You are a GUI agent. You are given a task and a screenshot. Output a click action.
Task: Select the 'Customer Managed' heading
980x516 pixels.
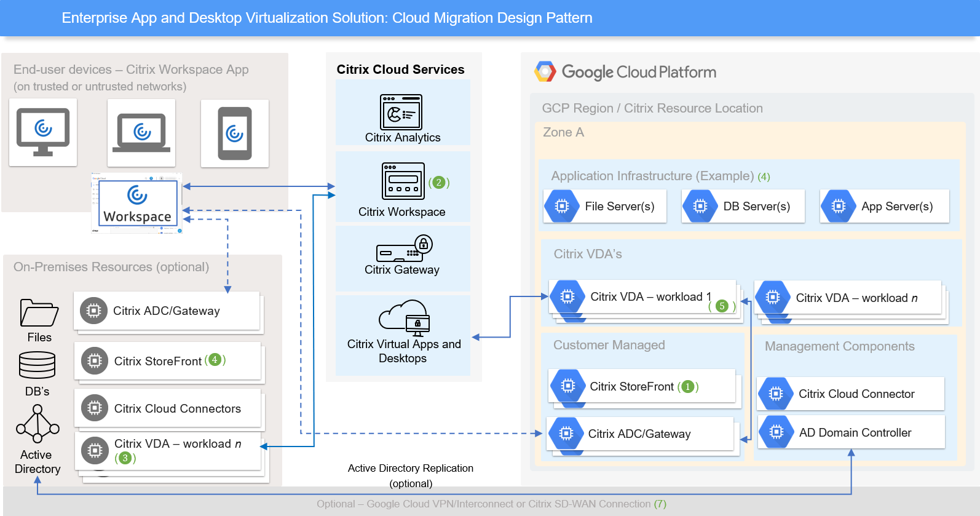(609, 345)
